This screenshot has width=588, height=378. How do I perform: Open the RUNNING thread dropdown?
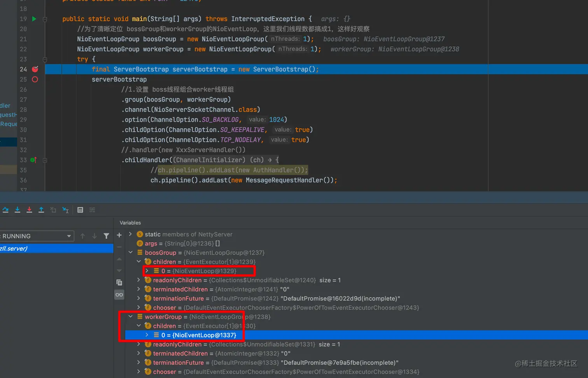[x=37, y=236]
